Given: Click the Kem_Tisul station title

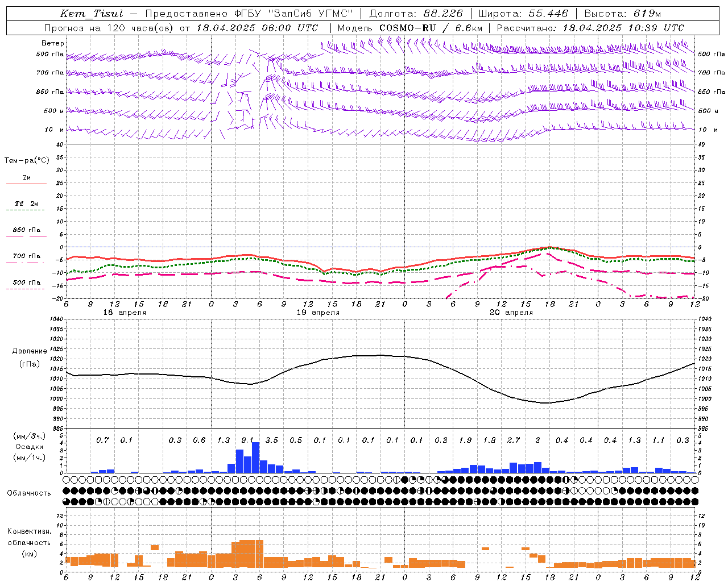Looking at the screenshot, I should (x=92, y=14).
